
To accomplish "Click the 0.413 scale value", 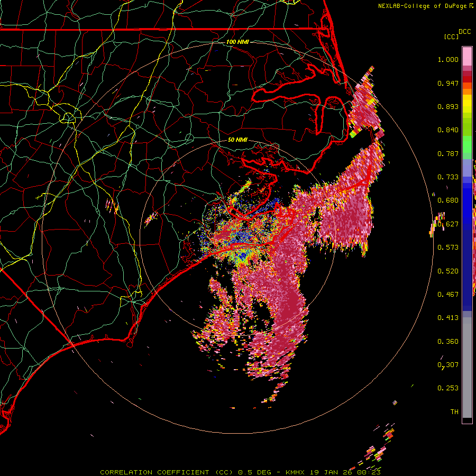I will coord(448,318).
